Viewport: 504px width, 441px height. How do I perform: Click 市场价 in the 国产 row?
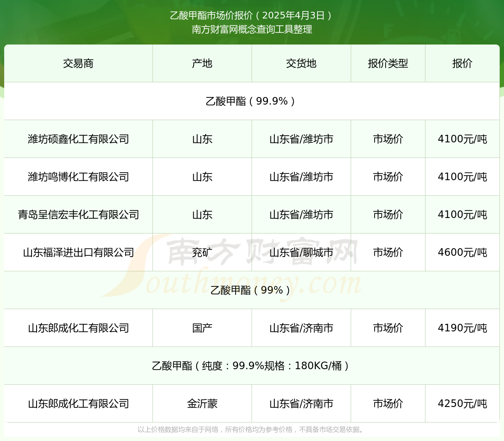pyautogui.click(x=388, y=328)
